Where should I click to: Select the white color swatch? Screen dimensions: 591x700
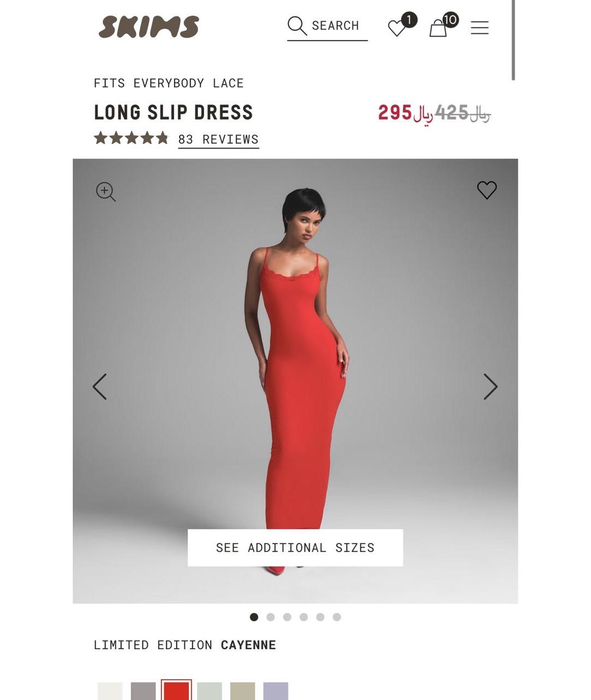110,691
